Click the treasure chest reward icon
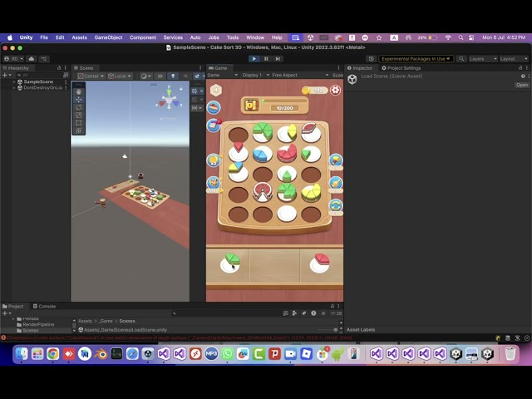Image resolution: width=532 pixels, height=399 pixels. [251, 105]
